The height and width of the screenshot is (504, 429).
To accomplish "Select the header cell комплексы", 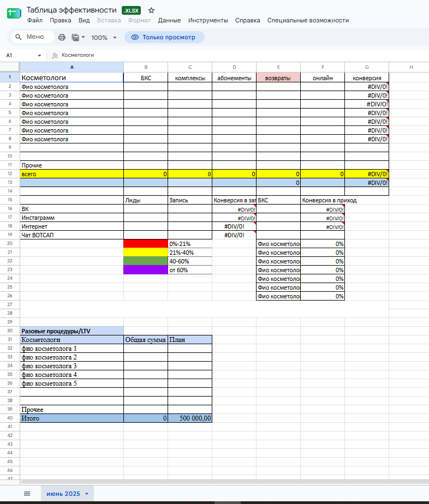I will point(190,78).
